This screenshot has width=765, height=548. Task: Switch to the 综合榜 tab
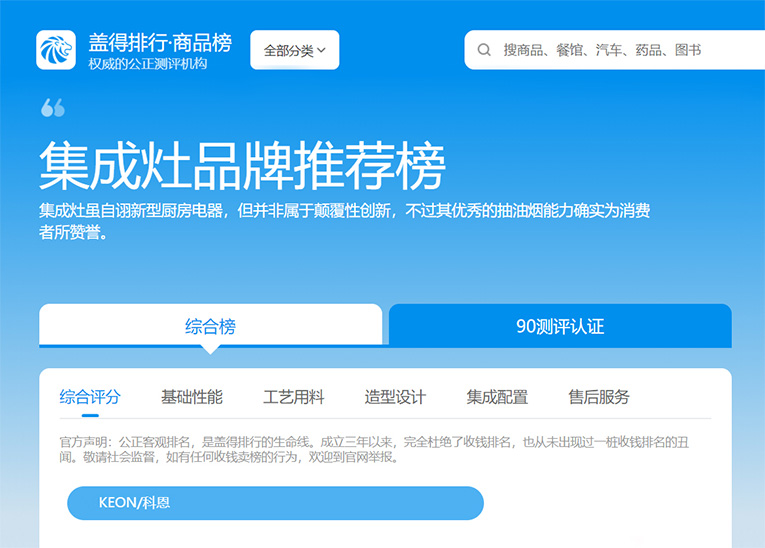pos(211,326)
